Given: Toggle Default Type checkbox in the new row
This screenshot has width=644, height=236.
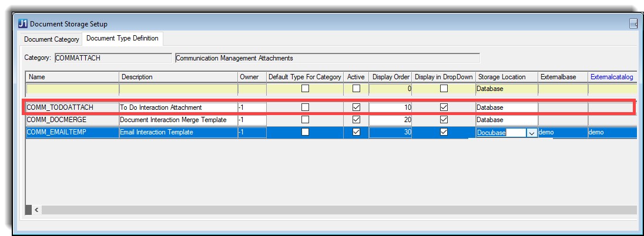Looking at the screenshot, I should pos(305,88).
